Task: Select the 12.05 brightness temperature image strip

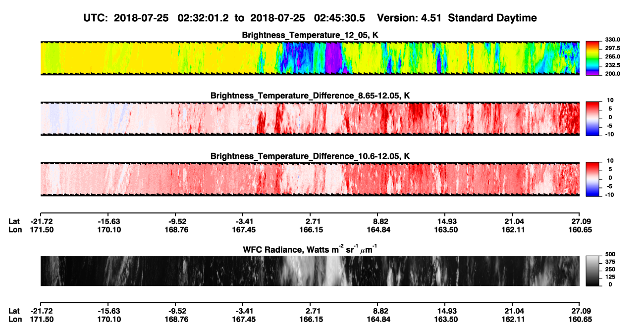Action: (310, 58)
